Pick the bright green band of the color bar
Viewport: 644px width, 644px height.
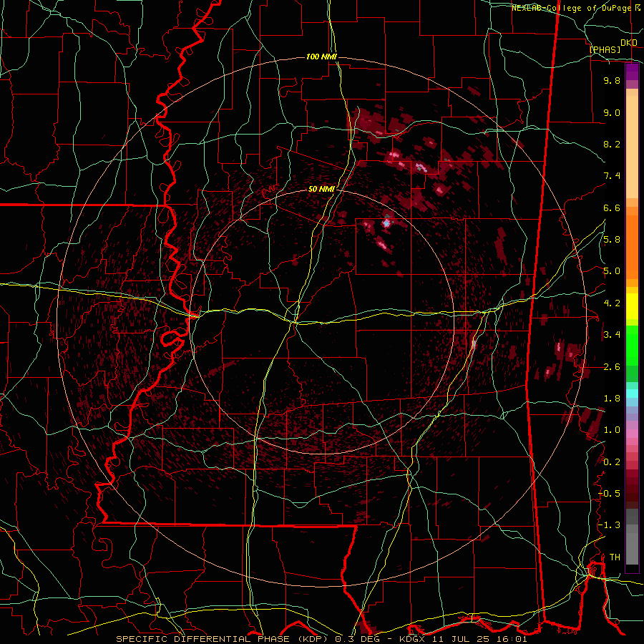point(632,346)
